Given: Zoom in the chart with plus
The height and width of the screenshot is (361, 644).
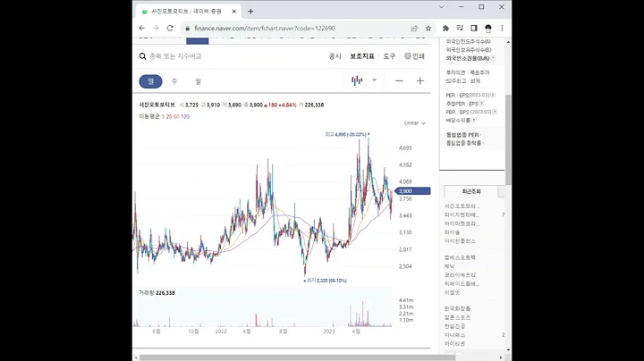Looking at the screenshot, I should (x=420, y=80).
